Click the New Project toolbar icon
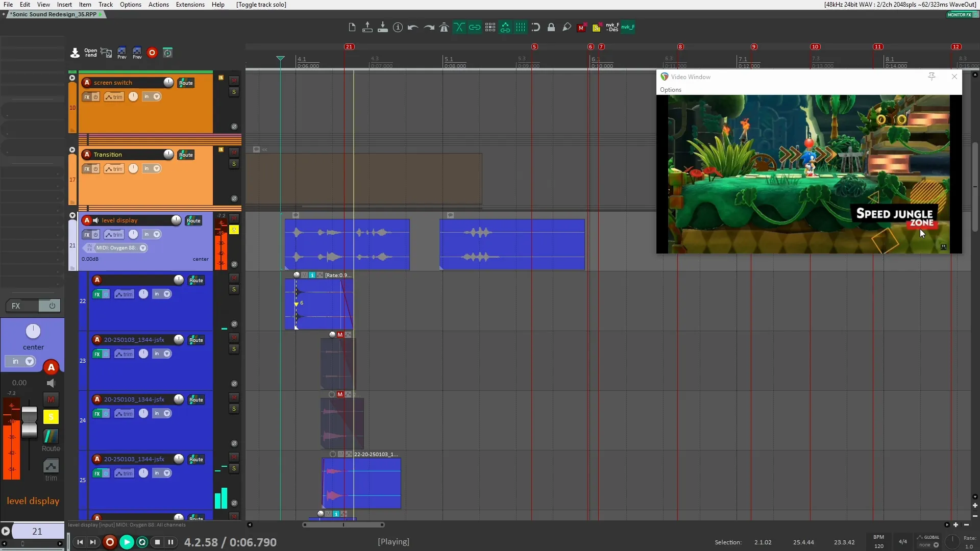The width and height of the screenshot is (980, 551). click(x=352, y=28)
